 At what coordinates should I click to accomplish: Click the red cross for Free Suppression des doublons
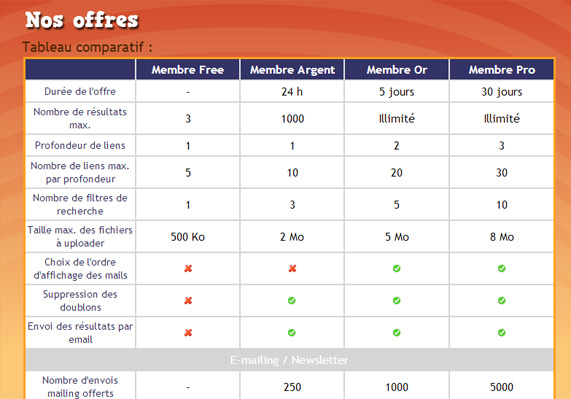188,300
